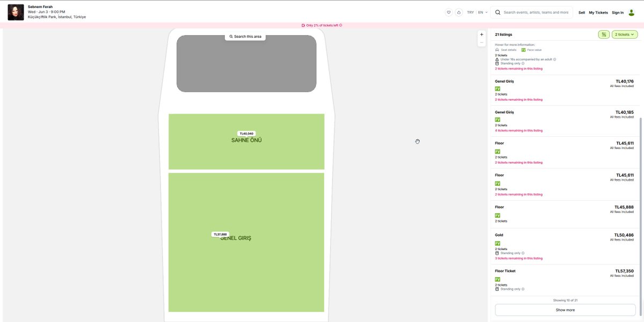This screenshot has height=322, width=644.
Task: Click the seat details icon in legend
Action: 497,50
